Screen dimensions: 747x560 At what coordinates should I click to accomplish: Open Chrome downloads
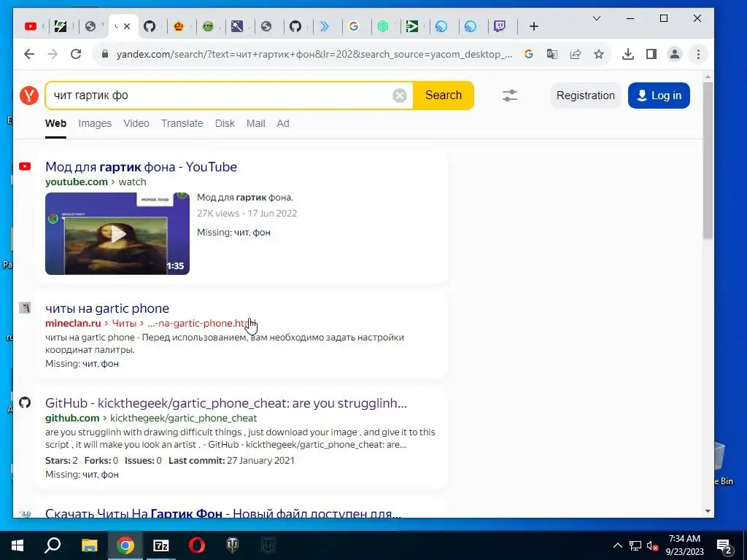click(628, 54)
